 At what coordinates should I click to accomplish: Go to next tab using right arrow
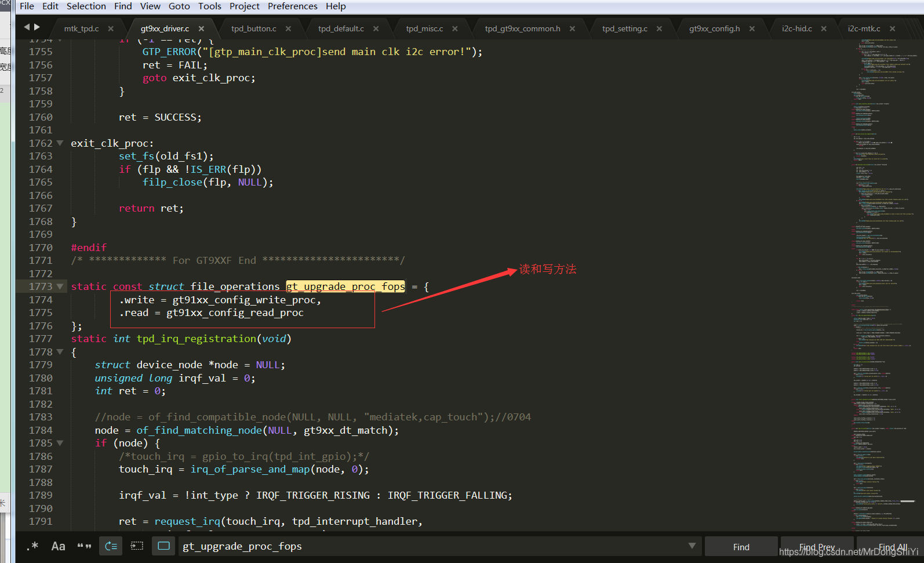click(x=37, y=27)
